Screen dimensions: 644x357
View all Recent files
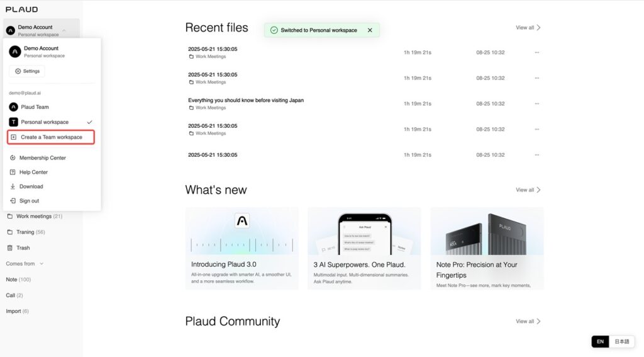click(528, 28)
